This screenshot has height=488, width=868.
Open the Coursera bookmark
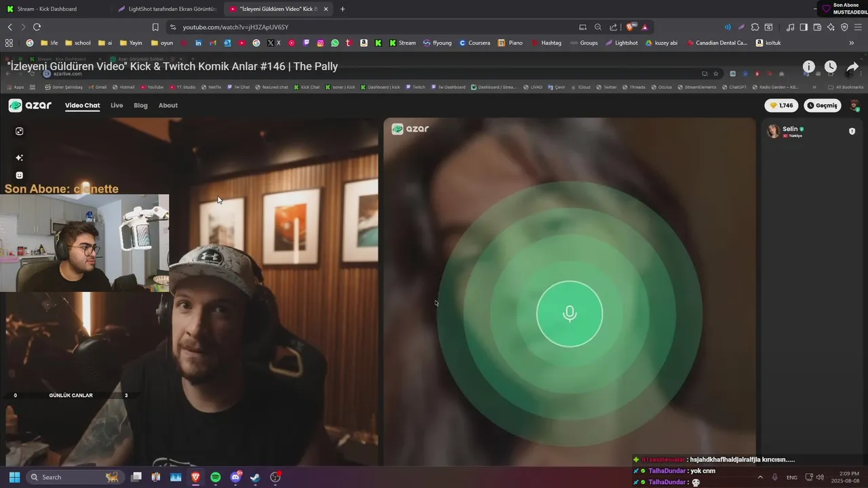(474, 43)
